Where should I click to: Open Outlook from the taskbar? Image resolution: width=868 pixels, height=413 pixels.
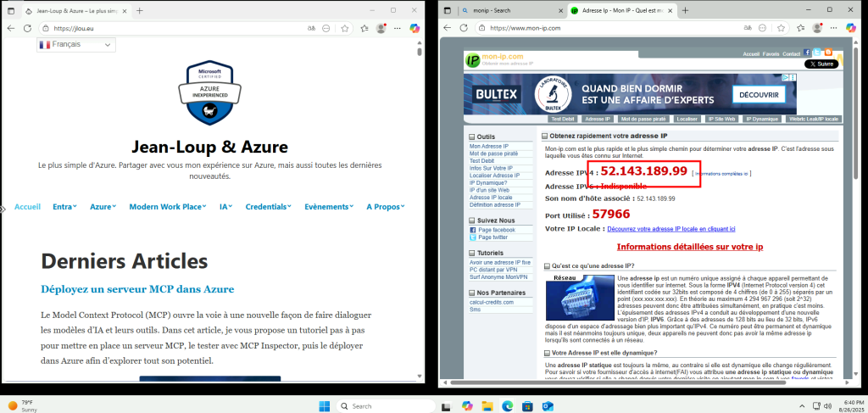coord(548,406)
